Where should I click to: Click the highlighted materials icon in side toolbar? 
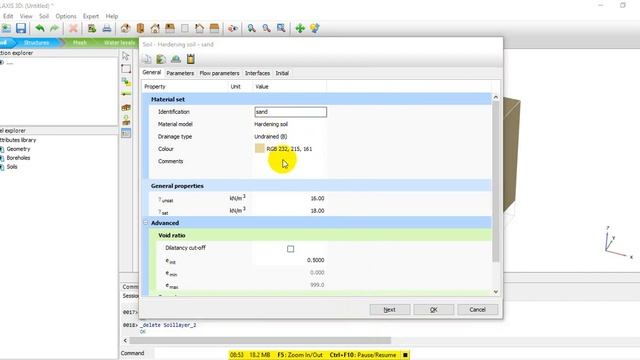(x=126, y=133)
